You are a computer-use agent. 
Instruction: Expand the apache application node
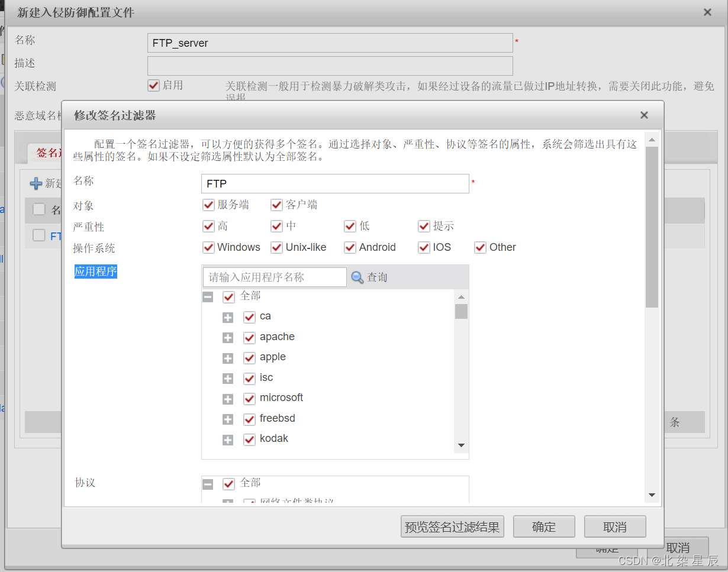[x=228, y=337]
